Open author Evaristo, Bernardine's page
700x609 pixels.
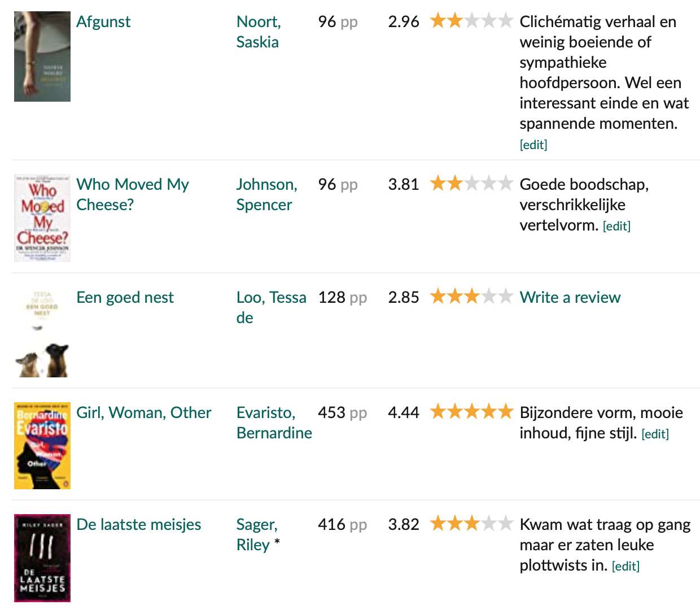point(274,423)
